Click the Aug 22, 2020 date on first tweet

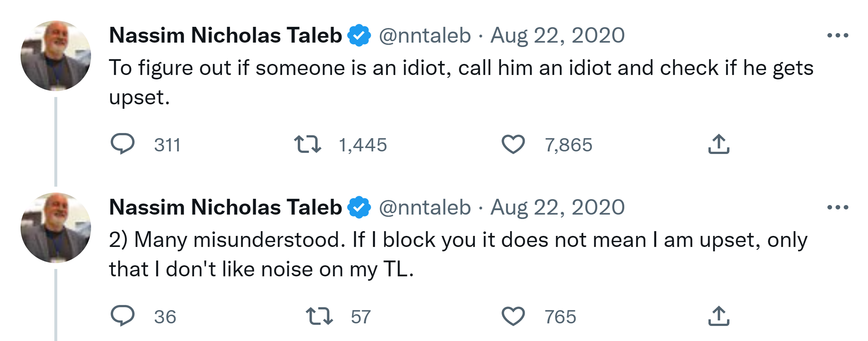pos(557,36)
